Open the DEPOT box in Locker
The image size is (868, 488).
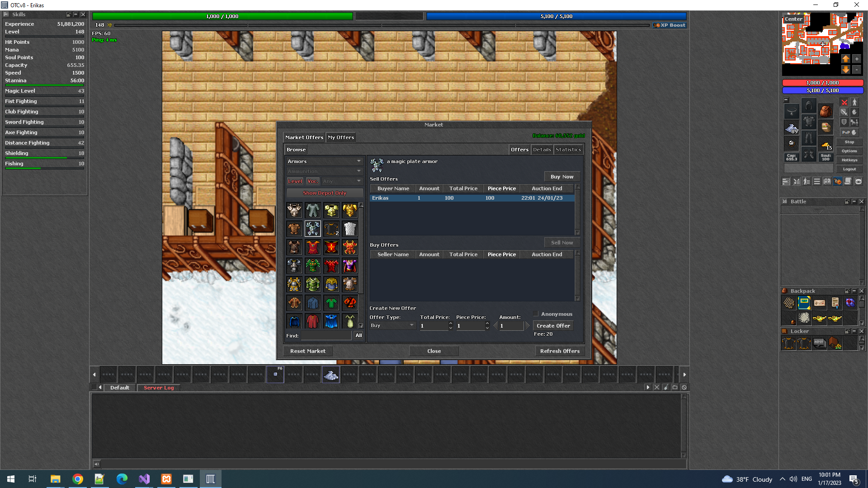tap(820, 343)
